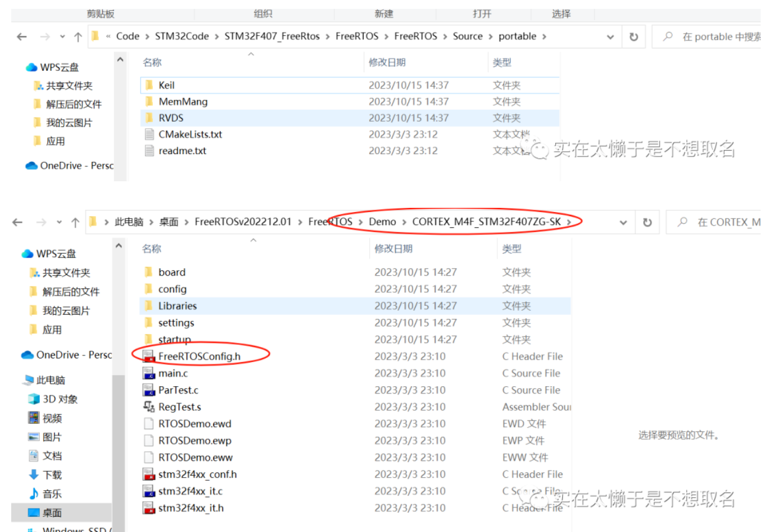Viewport: 776px width, 532px height.
Task: Sort by 类型 column header in upper window
Action: tap(501, 62)
